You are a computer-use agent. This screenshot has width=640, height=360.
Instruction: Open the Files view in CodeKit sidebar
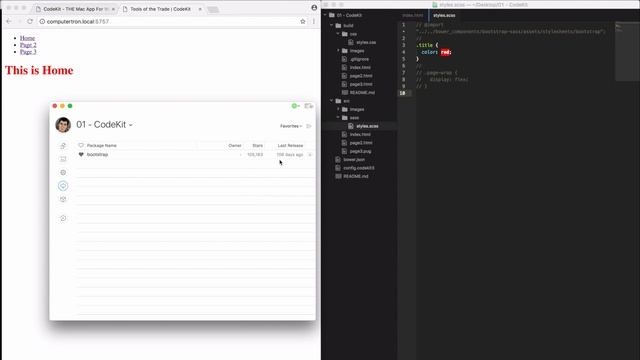pos(63,146)
